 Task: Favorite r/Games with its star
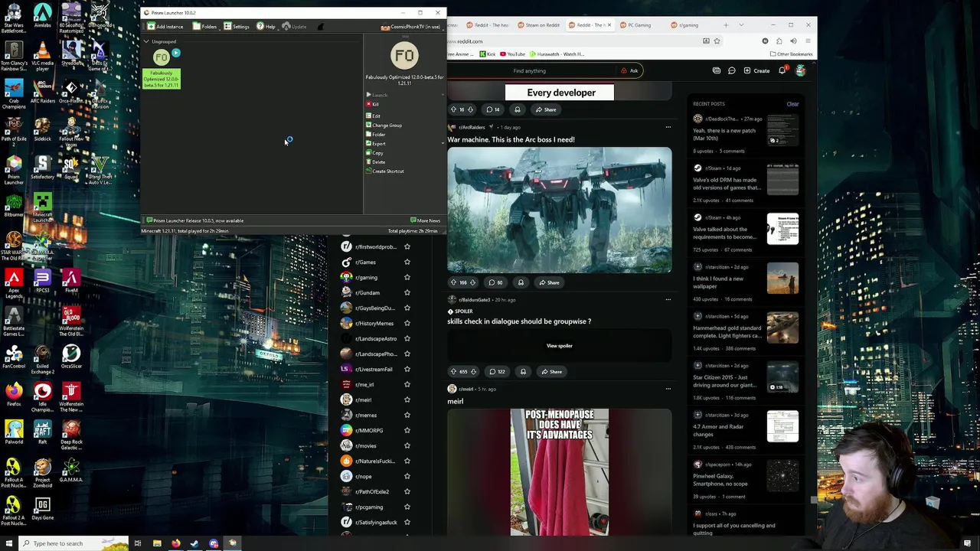click(x=407, y=262)
